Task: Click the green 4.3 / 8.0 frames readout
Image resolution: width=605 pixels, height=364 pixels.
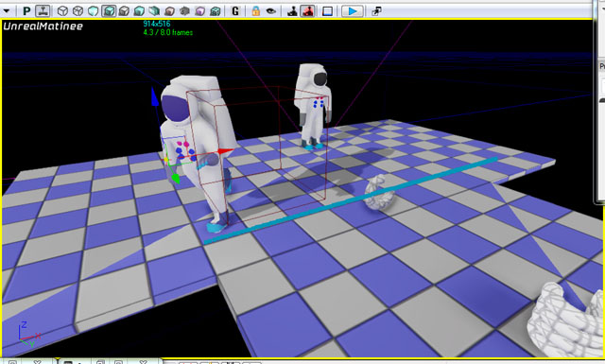Action: tap(168, 32)
